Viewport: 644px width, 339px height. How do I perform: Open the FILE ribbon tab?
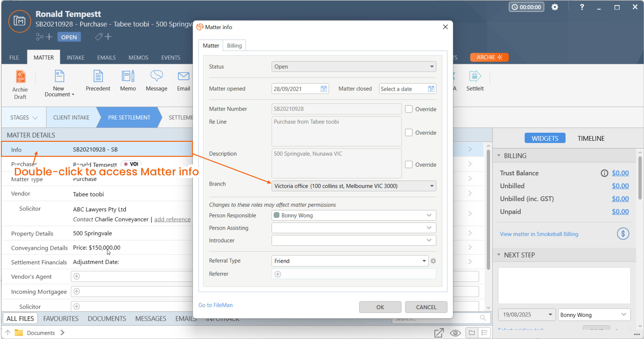click(x=14, y=58)
